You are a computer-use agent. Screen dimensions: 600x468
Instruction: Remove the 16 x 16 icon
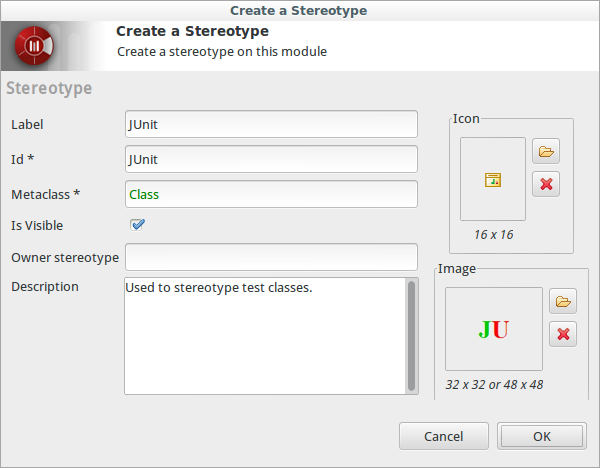point(546,184)
